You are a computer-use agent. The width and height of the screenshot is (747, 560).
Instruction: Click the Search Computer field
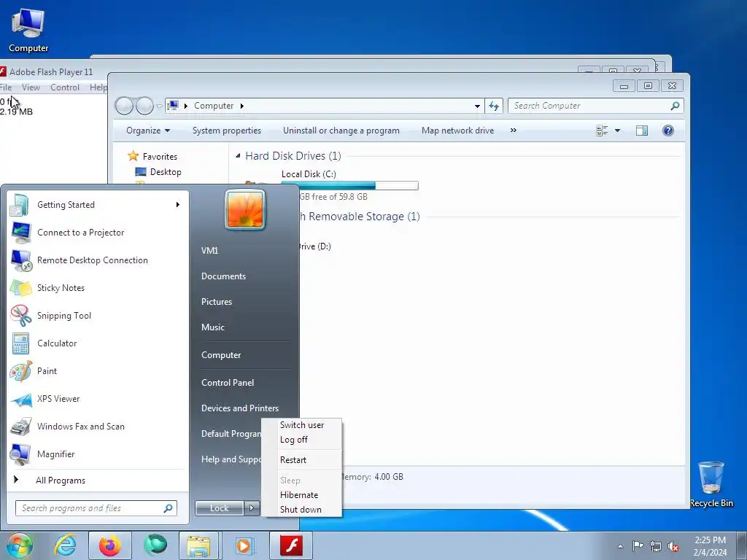pos(595,106)
